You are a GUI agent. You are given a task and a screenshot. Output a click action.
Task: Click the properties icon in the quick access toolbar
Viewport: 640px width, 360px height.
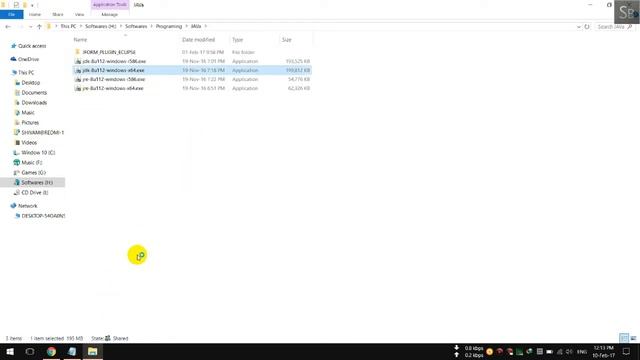16,5
